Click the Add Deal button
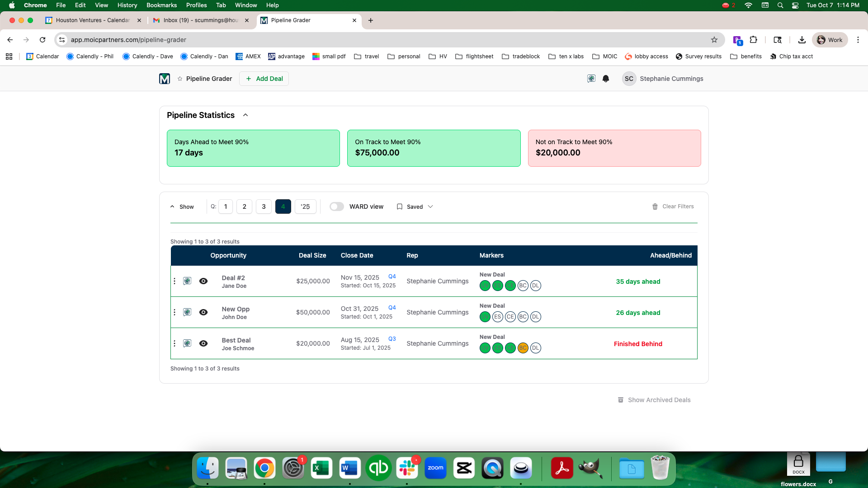 (x=264, y=79)
